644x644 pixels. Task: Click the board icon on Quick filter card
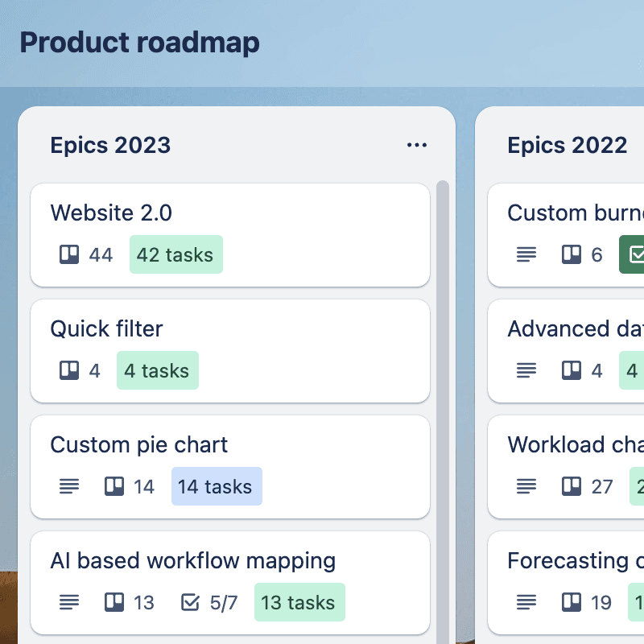click(x=69, y=370)
